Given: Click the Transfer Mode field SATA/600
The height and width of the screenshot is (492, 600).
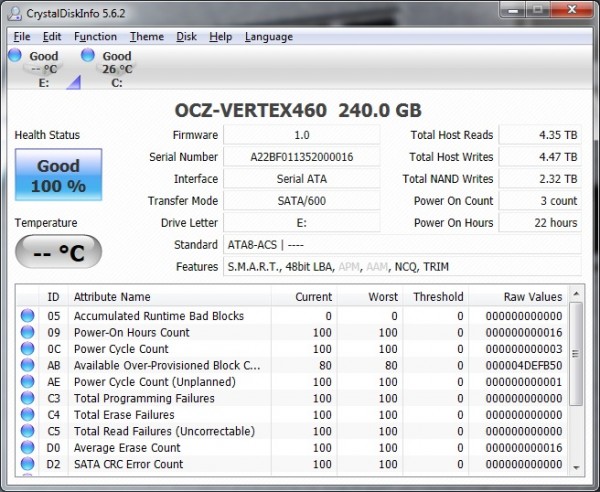Looking at the screenshot, I should click(x=302, y=200).
